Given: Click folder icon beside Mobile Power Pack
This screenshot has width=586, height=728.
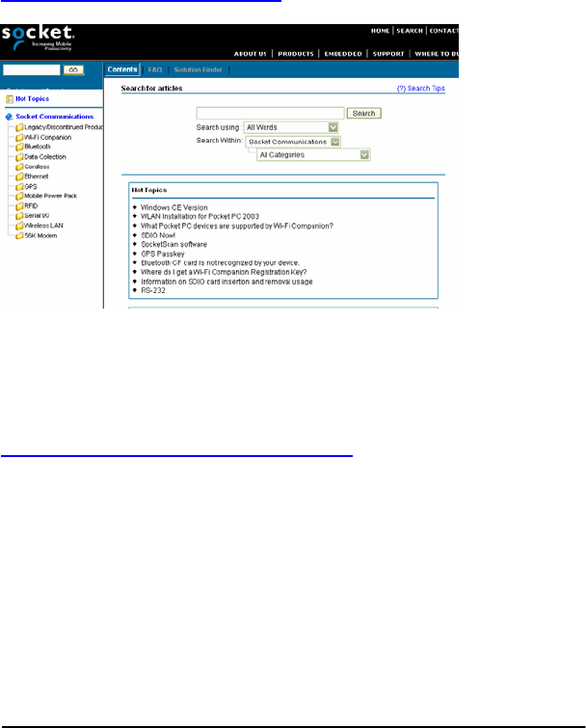Looking at the screenshot, I should tap(19, 196).
